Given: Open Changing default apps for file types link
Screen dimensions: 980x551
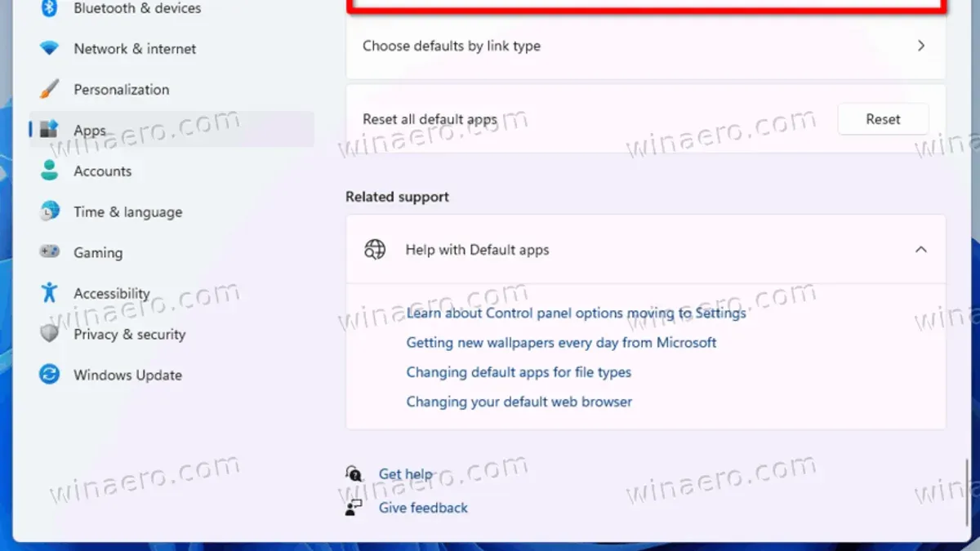Looking at the screenshot, I should [x=519, y=372].
